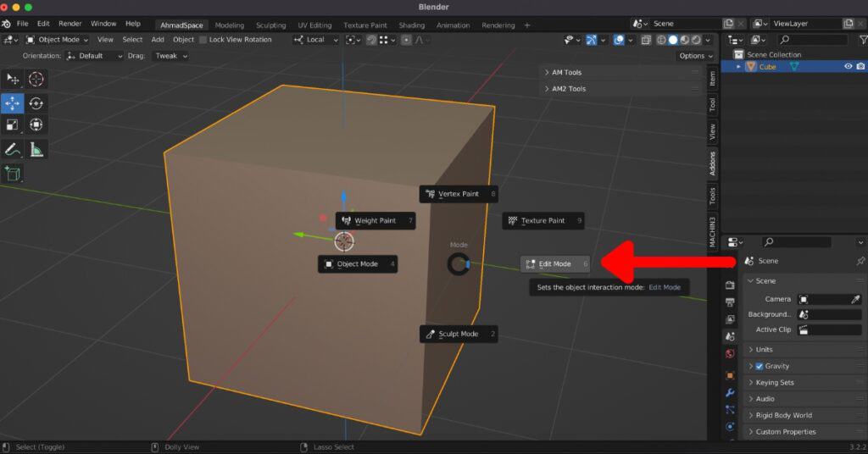This screenshot has height=454, width=868.
Task: Open the Object Mode dropdown
Action: [57, 40]
